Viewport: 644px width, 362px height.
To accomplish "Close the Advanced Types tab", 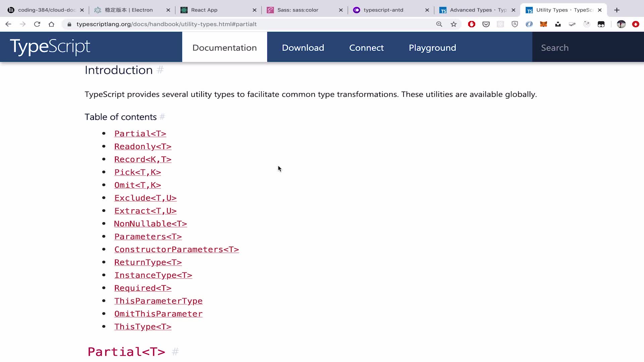I will click(x=513, y=10).
